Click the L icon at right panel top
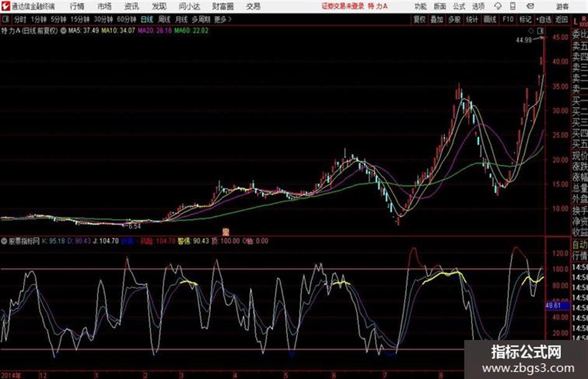Screen dimensions: 588x379 576,22
